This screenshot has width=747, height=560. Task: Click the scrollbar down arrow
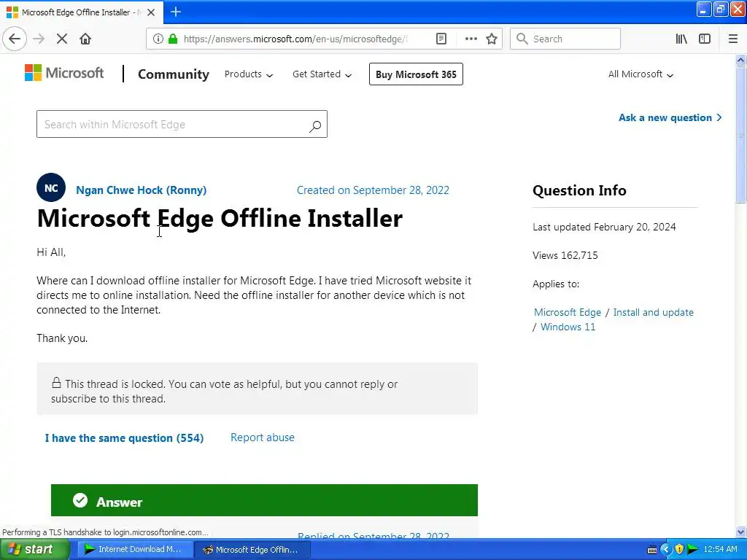[740, 532]
